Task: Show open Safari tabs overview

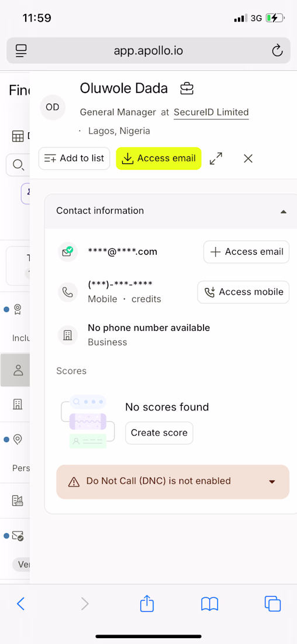Action: (x=273, y=604)
